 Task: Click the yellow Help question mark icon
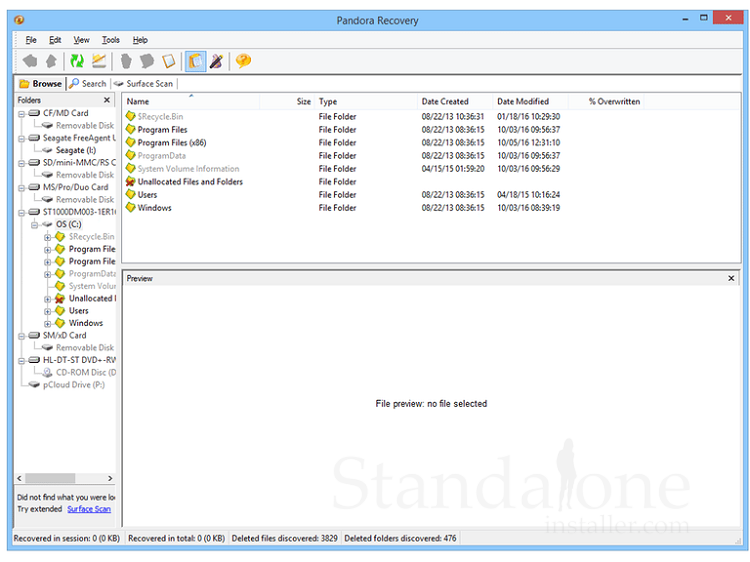[243, 61]
